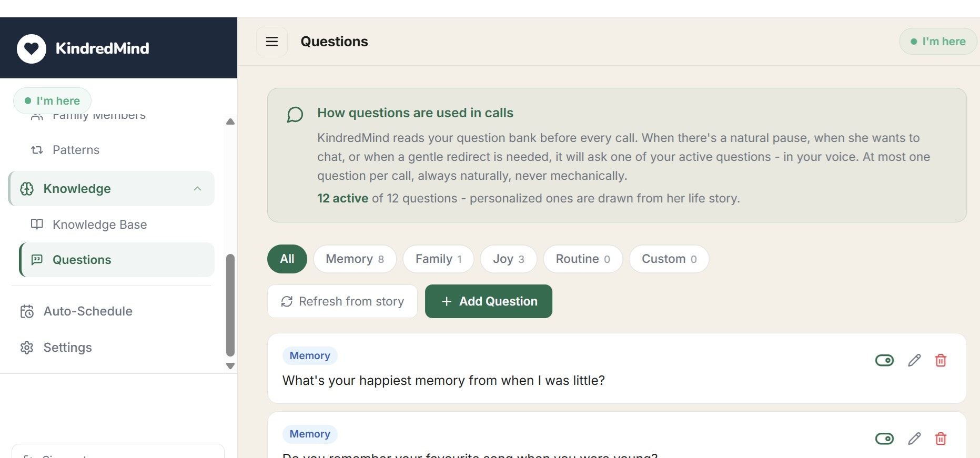
Task: Toggle the I'm here status in header
Action: 938,42
